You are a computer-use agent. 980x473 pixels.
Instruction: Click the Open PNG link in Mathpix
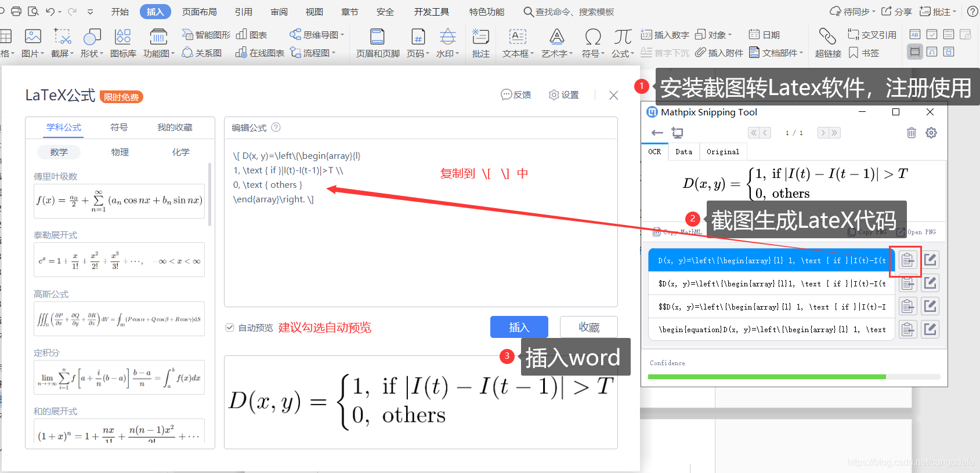(x=916, y=232)
